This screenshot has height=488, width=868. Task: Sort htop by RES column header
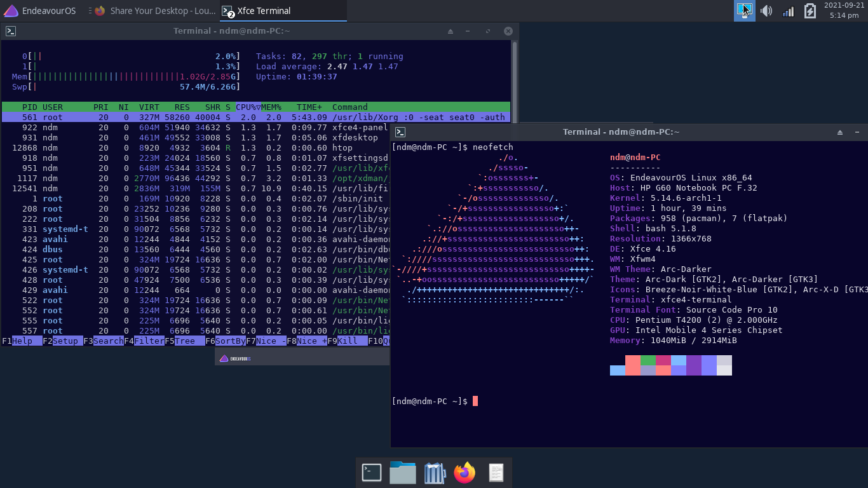point(182,107)
